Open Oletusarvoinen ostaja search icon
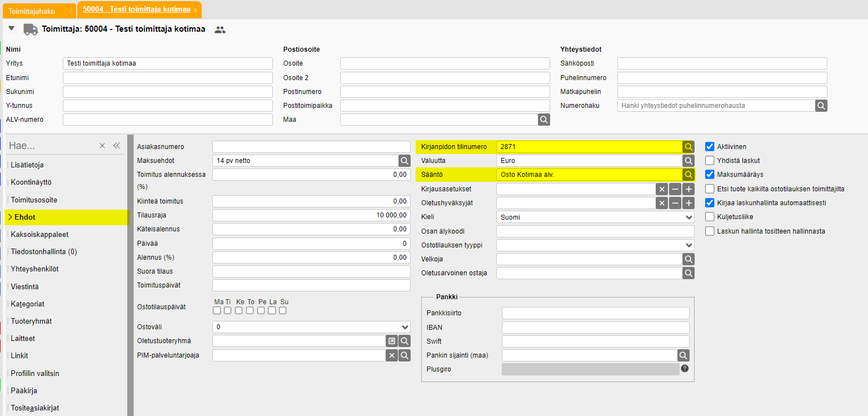This screenshot has height=416, width=868. (689, 273)
